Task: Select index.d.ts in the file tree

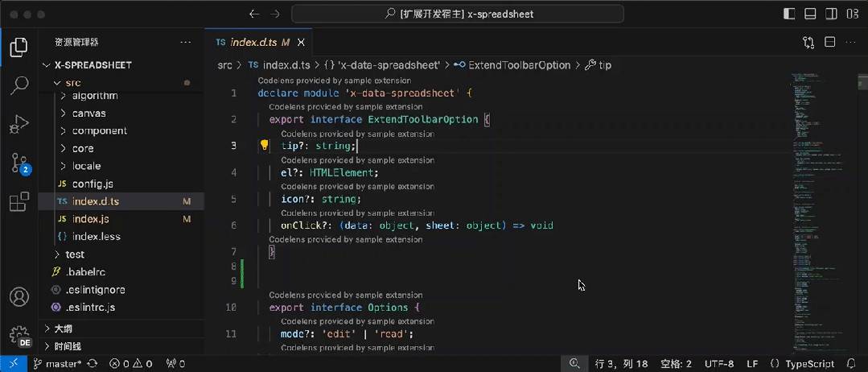Action: click(x=121, y=201)
